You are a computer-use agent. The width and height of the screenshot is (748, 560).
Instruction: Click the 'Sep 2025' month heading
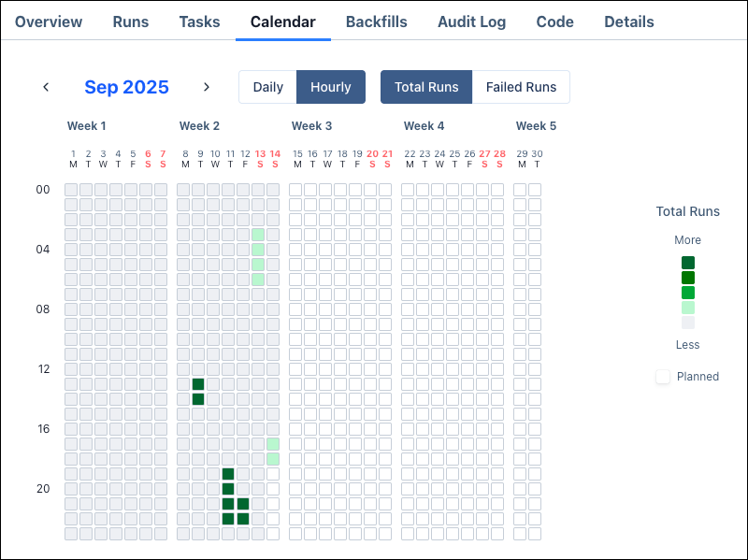point(126,87)
